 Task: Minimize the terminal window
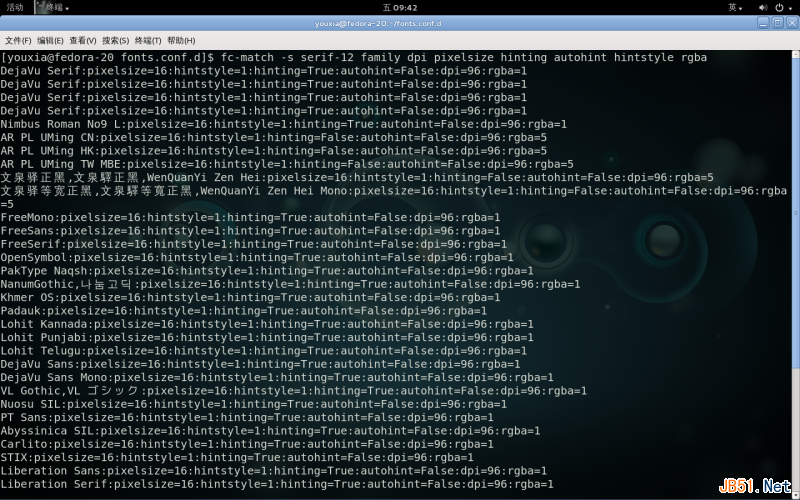coord(762,22)
